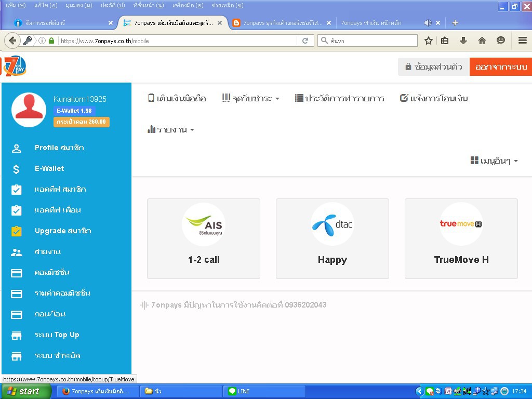532x399 pixels.
Task: Open the Firefox hamburger menu
Action: [523, 41]
